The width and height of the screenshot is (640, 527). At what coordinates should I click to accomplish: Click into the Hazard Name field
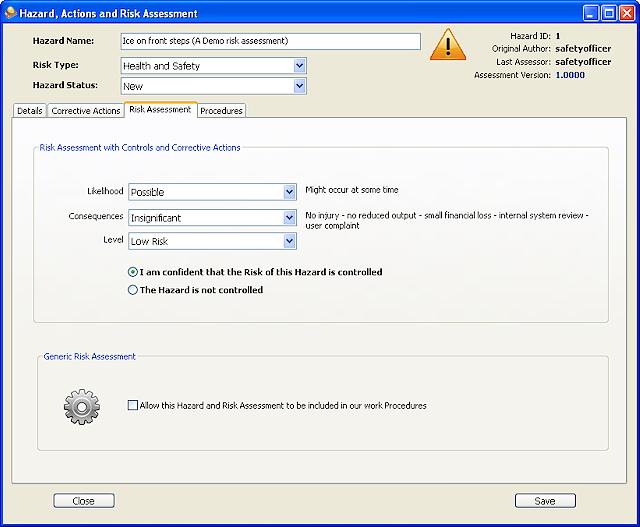pyautogui.click(x=271, y=41)
